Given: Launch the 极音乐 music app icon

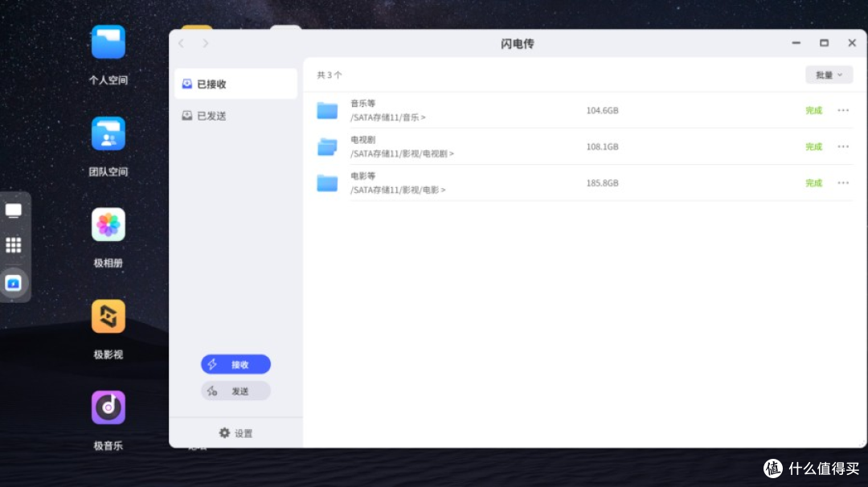Looking at the screenshot, I should tap(108, 407).
